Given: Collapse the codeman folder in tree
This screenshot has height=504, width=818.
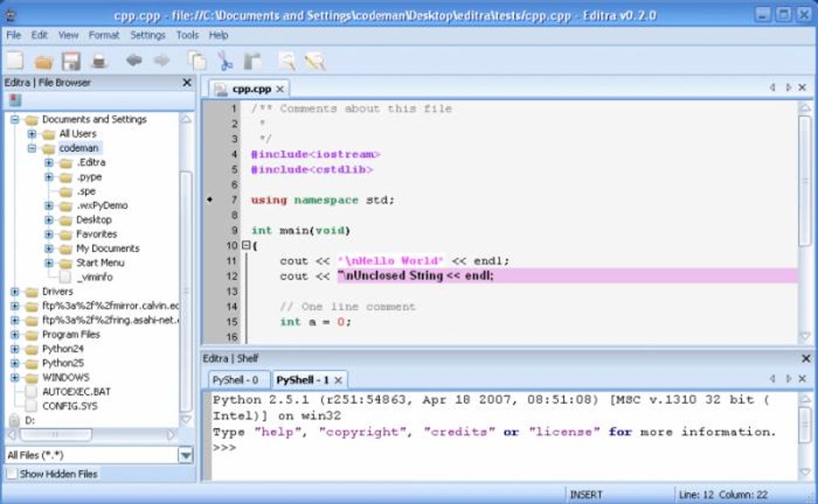Looking at the screenshot, I should pos(32,148).
